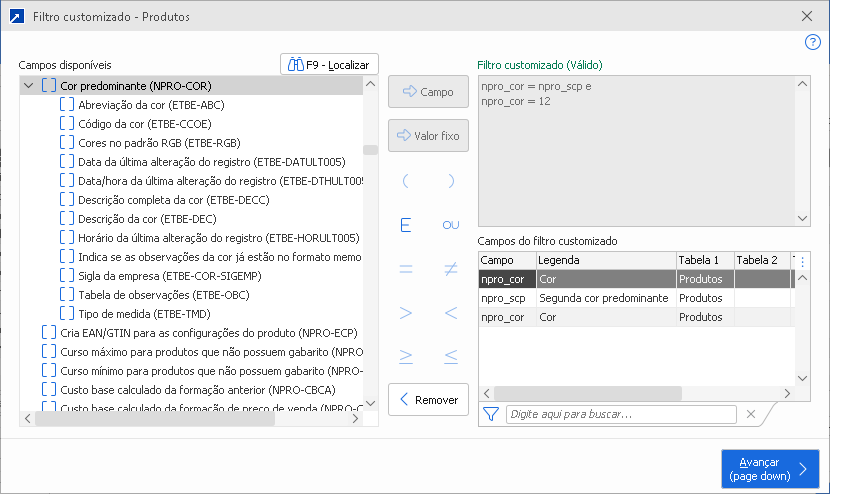Insert the opening parenthesis operator
The width and height of the screenshot is (844, 501).
coord(406,181)
